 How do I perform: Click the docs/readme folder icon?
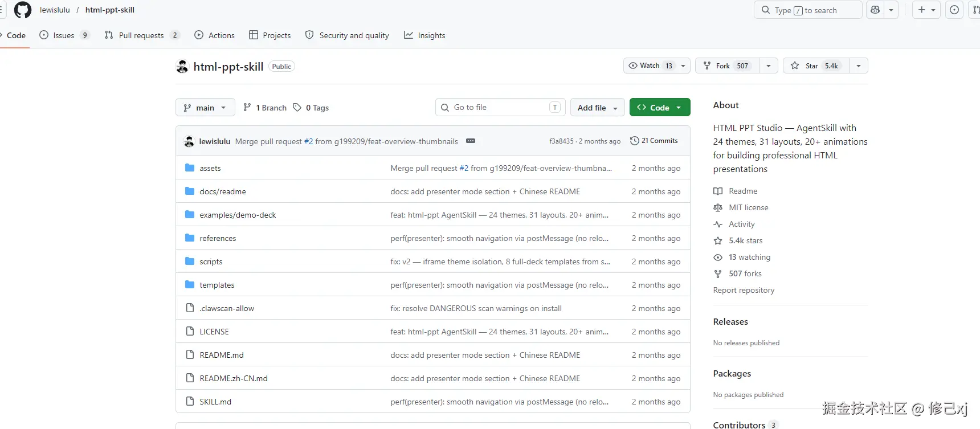click(190, 191)
